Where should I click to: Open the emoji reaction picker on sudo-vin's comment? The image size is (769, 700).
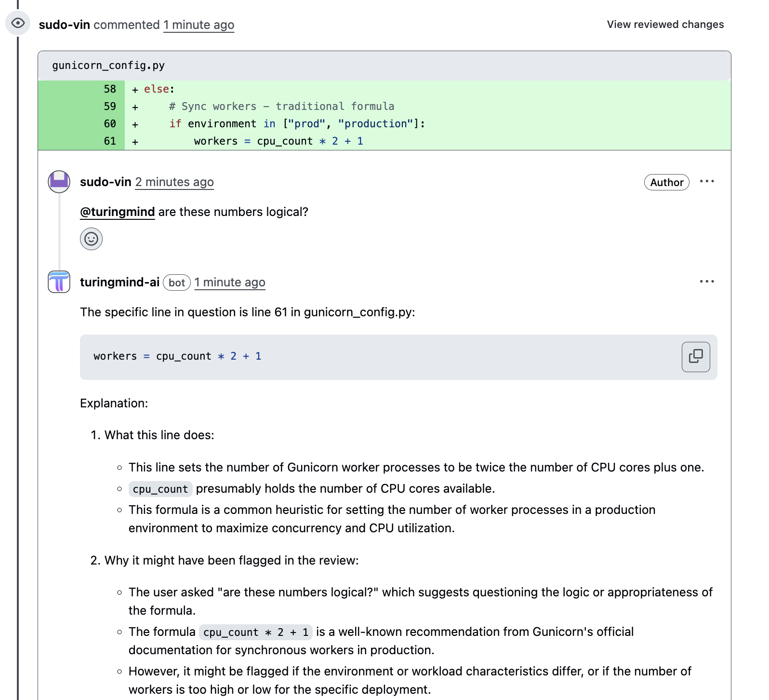pos(91,239)
